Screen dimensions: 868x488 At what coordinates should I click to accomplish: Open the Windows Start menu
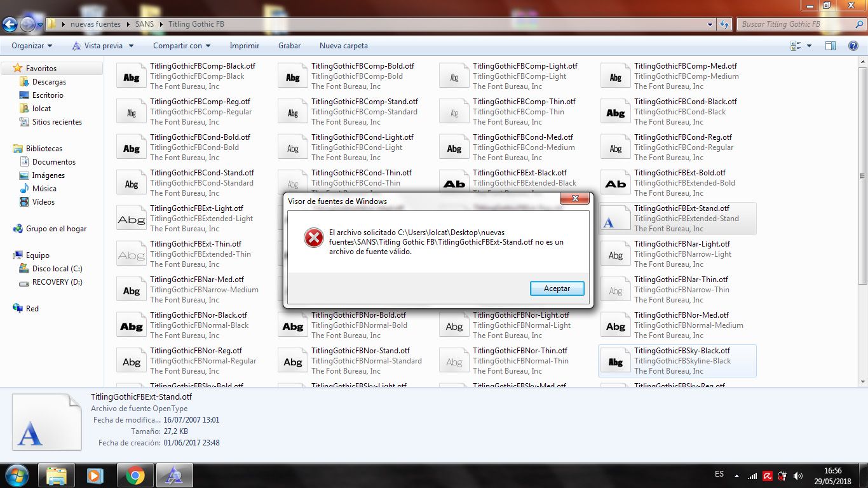(16, 475)
